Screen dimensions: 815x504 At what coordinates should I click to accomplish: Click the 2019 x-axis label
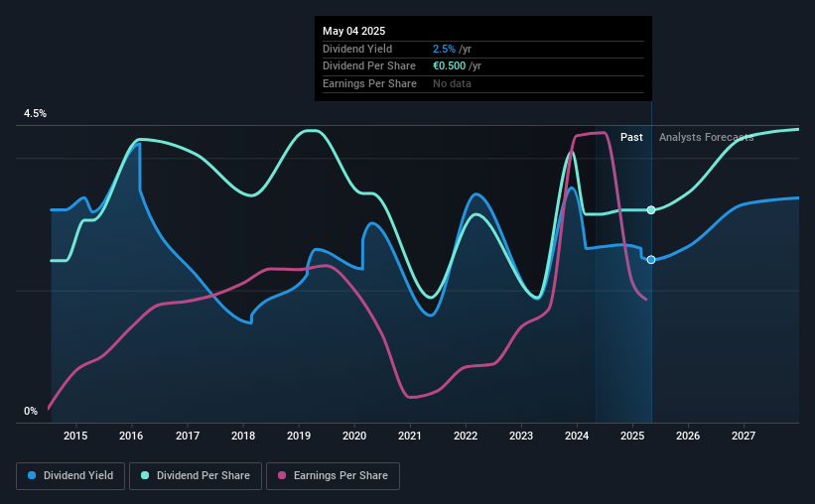coord(299,436)
